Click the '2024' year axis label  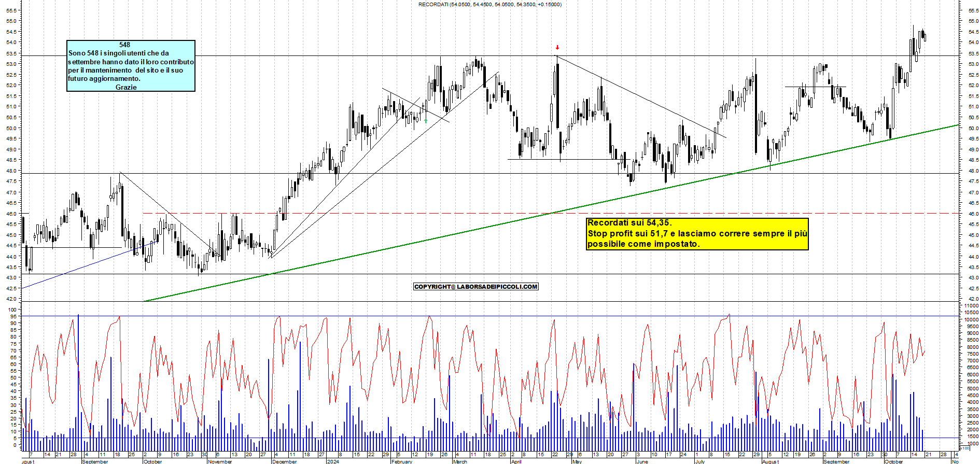[x=333, y=461]
